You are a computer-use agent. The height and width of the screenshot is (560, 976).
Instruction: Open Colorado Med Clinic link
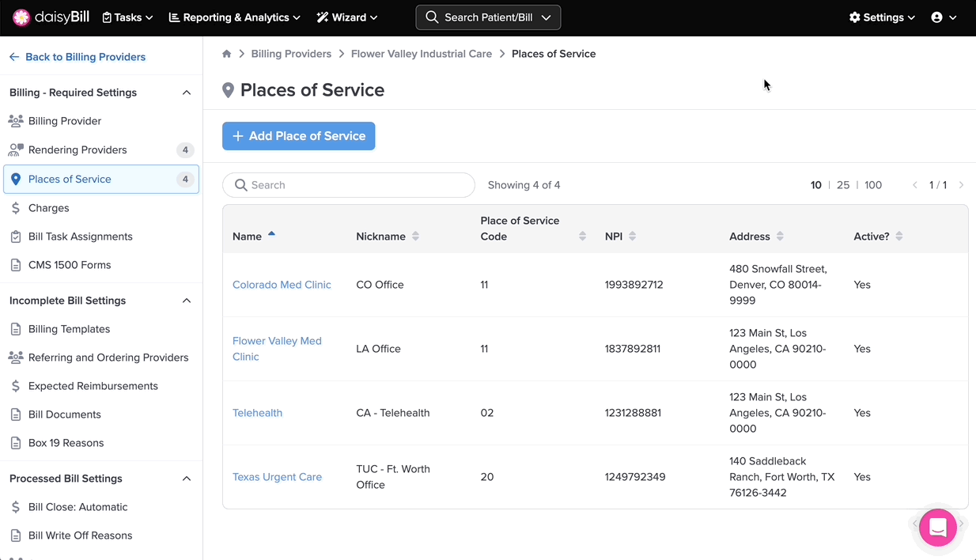pos(282,285)
